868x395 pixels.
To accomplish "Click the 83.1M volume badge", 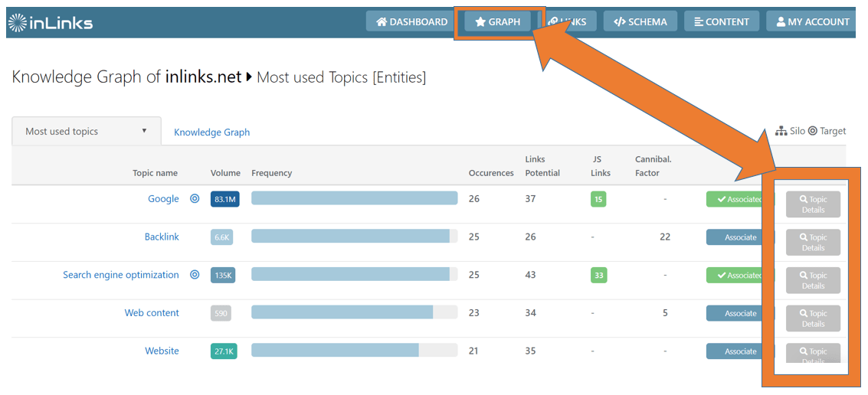I will click(224, 199).
